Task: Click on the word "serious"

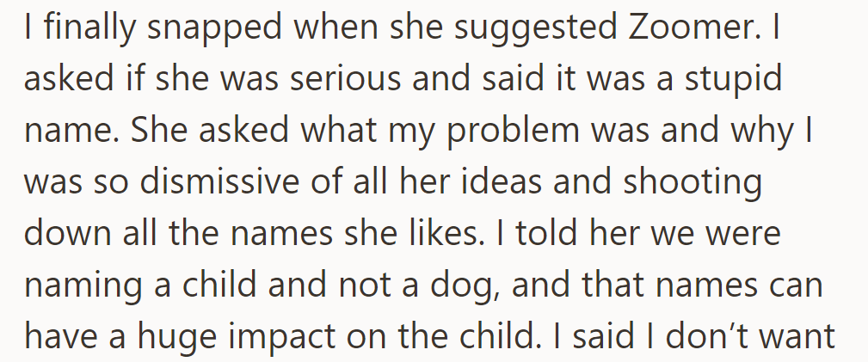Action: tap(346, 79)
